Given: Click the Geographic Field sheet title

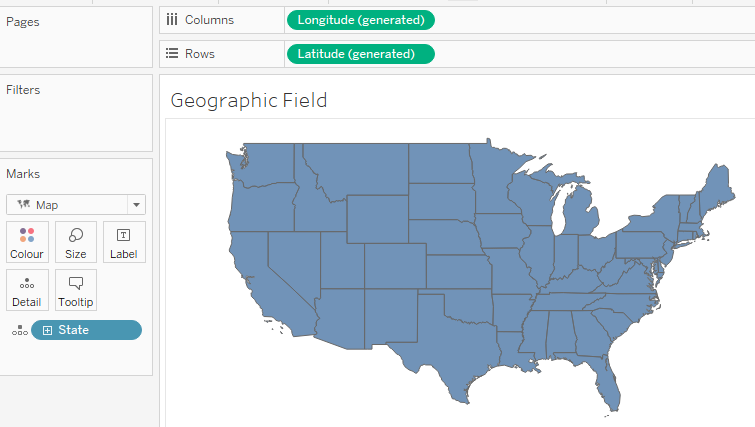Looking at the screenshot, I should coord(249,100).
